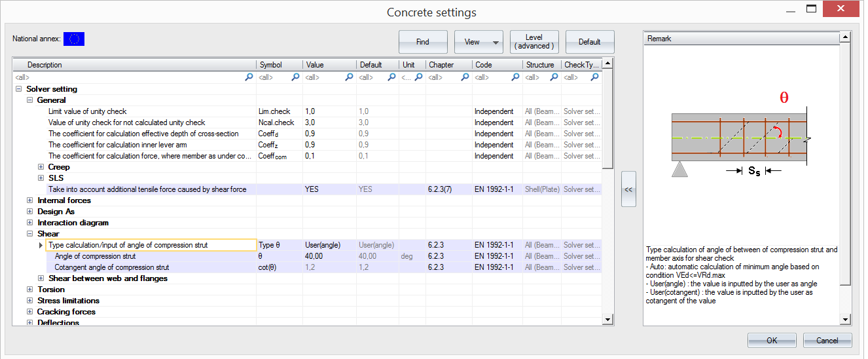
Task: Expand the Creep tree node
Action: click(x=41, y=167)
